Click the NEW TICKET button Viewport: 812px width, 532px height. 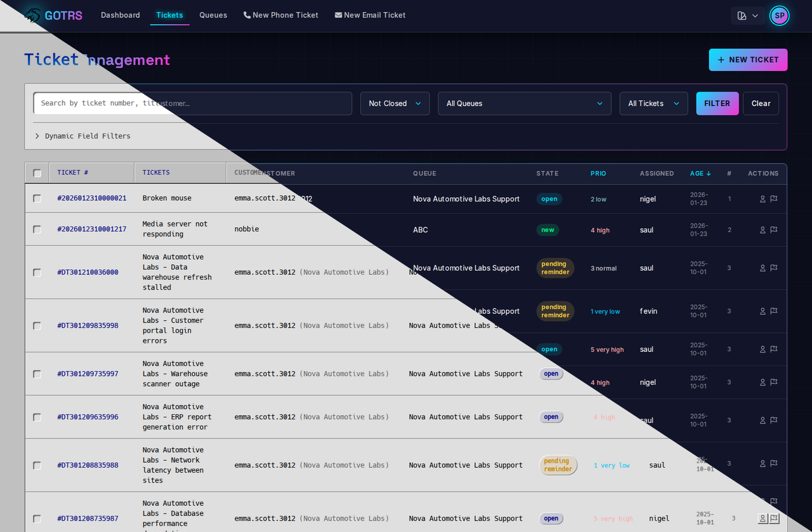pos(748,60)
